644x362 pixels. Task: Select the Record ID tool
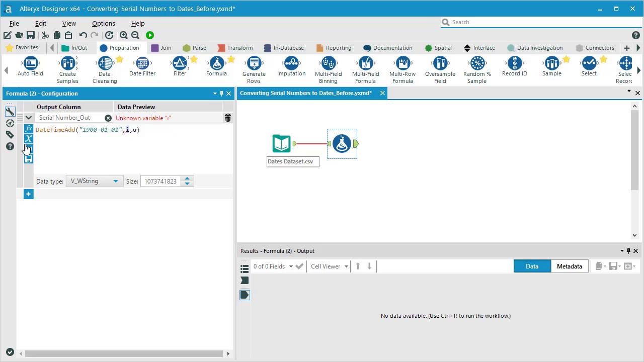tap(514, 67)
